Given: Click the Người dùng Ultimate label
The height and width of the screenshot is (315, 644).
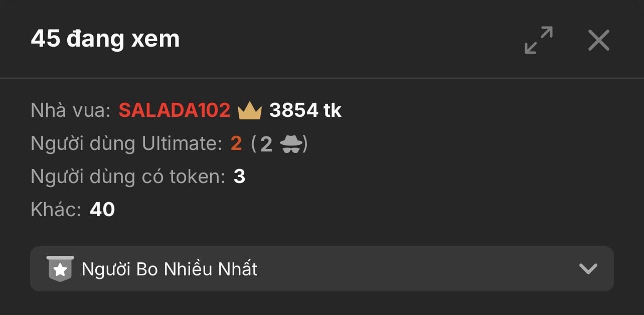Looking at the screenshot, I should click(x=126, y=144).
